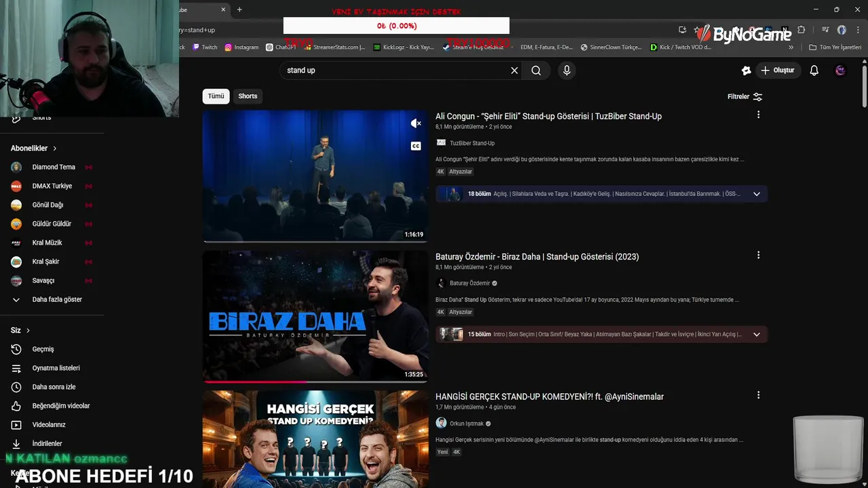
Task: Open the Siz section chevron
Action: click(28, 330)
